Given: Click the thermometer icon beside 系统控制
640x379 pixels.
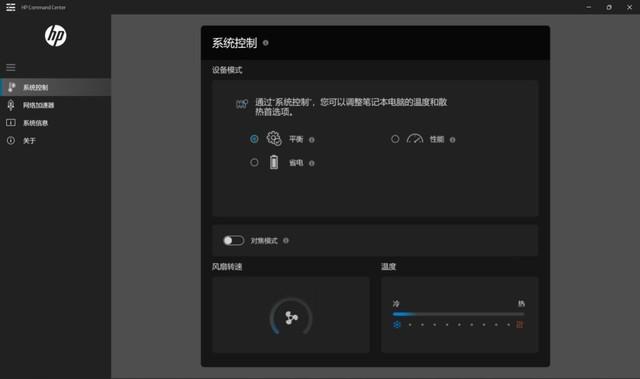Looking at the screenshot, I should (x=11, y=87).
